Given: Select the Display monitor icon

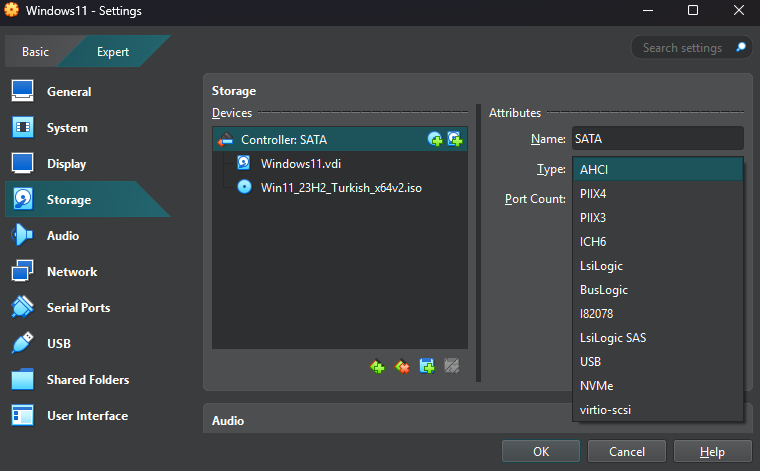Looking at the screenshot, I should tap(22, 163).
